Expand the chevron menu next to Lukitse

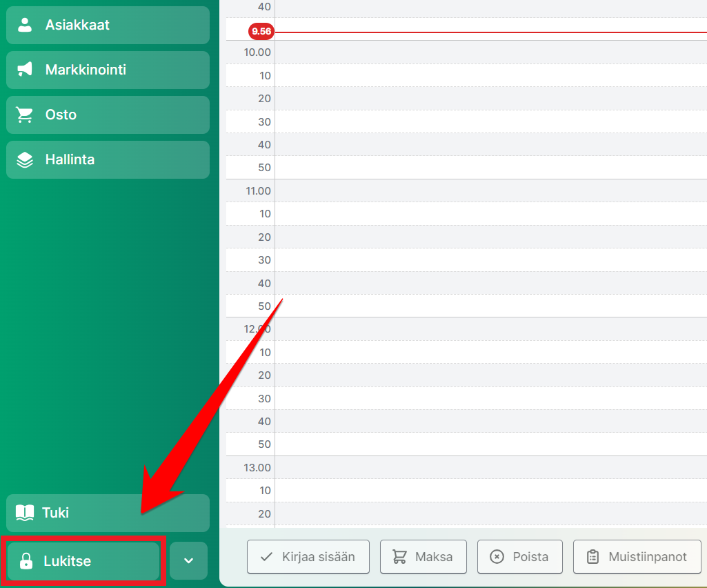(x=188, y=561)
